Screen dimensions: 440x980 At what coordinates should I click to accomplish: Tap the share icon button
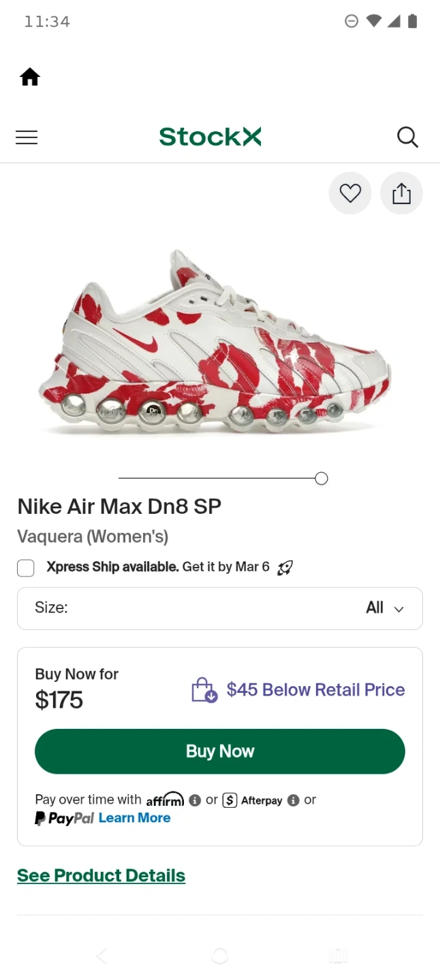[401, 193]
